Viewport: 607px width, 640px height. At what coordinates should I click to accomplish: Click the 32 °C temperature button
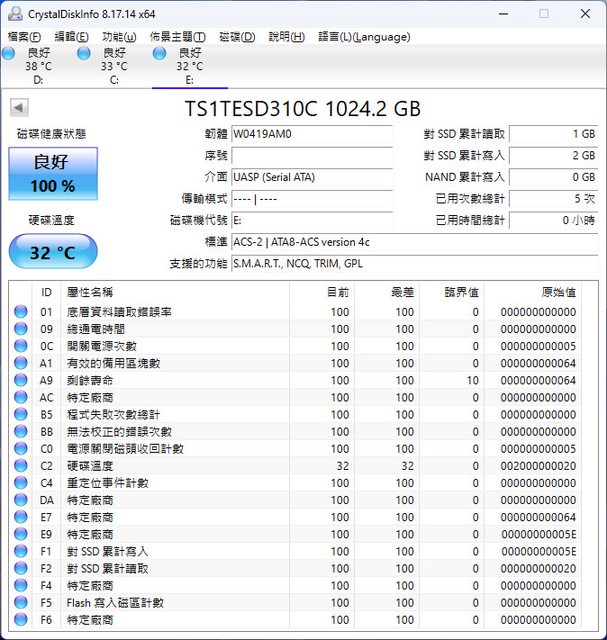click(53, 252)
